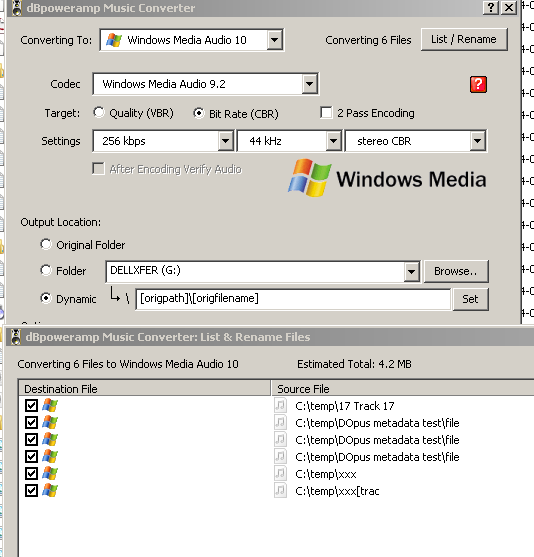This screenshot has width=534, height=557.
Task: Choose Folder output location radio
Action: point(46,270)
